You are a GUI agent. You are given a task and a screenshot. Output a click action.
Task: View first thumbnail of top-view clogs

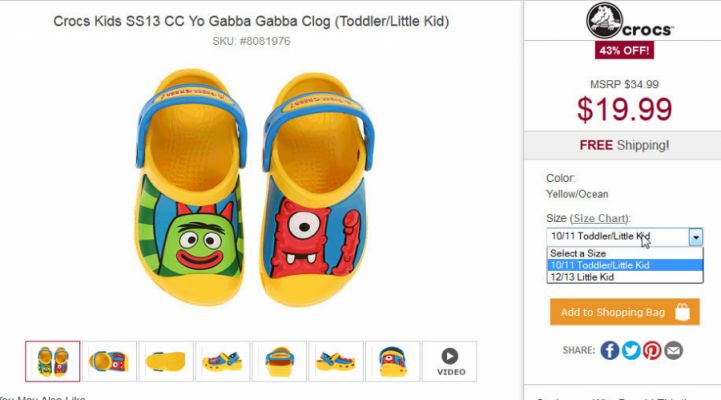click(x=52, y=361)
